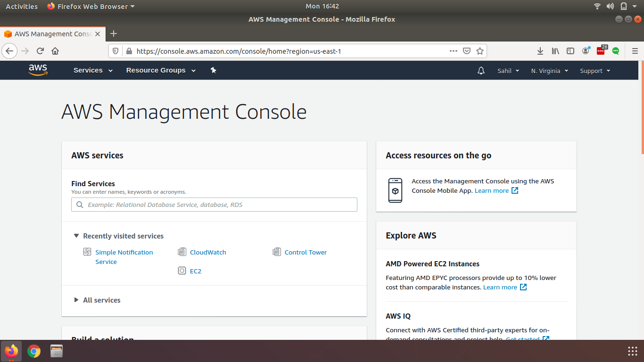Click the tracking protection shield icon
Screen dimensions: 644x362
[x=116, y=51]
